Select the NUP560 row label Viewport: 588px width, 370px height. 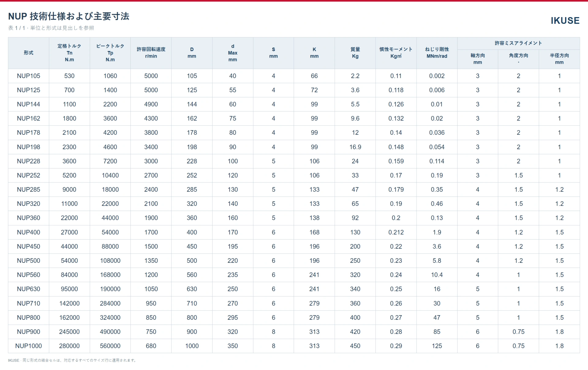(x=28, y=275)
